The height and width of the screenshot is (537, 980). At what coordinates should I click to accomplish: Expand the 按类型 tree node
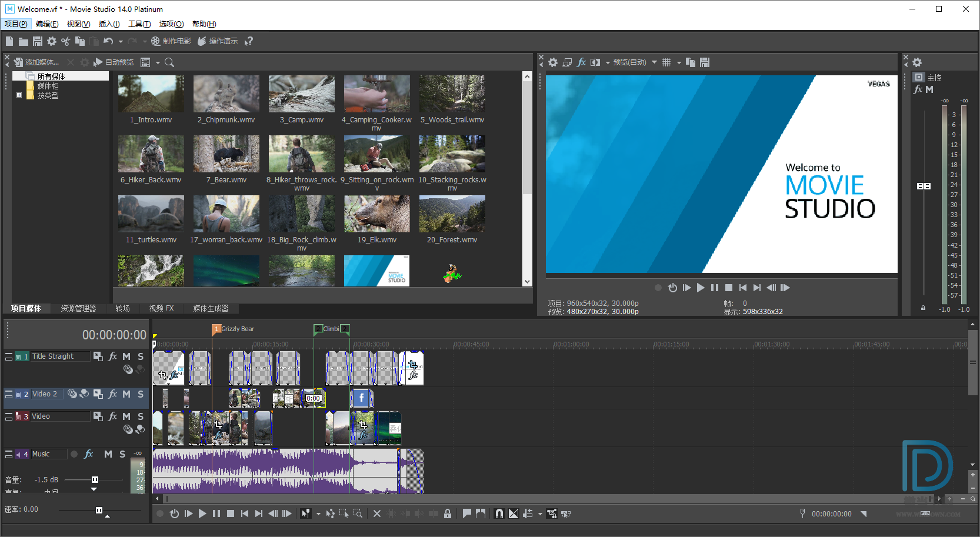coord(19,95)
